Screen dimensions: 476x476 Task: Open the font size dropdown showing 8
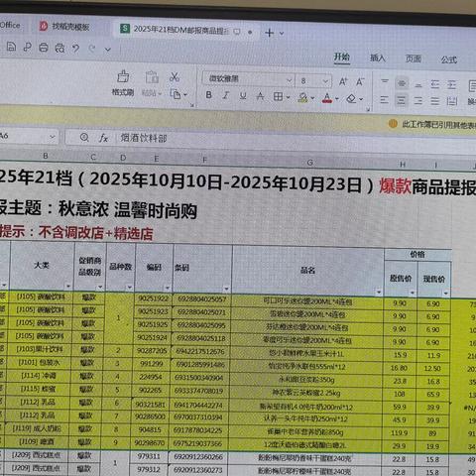click(x=325, y=81)
